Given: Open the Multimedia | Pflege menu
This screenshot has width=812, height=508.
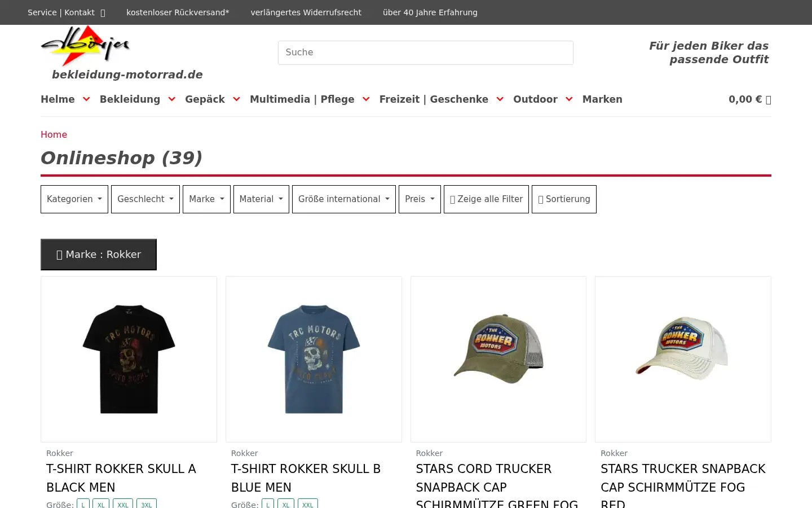Looking at the screenshot, I should pyautogui.click(x=302, y=99).
